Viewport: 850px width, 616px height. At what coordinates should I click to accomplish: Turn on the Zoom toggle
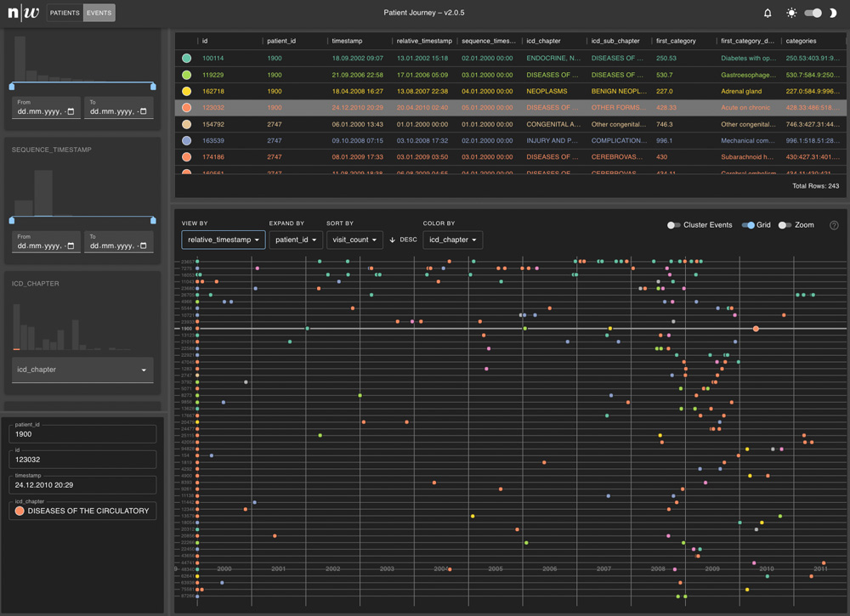[x=785, y=225]
